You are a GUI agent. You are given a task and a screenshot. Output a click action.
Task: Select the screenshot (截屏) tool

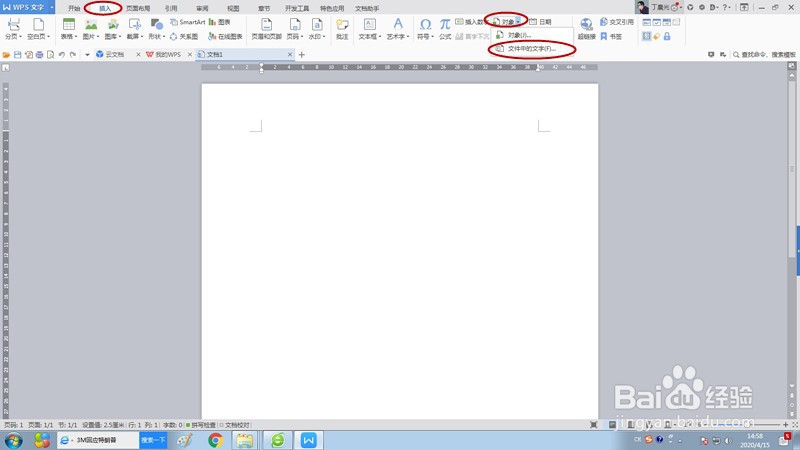134,29
